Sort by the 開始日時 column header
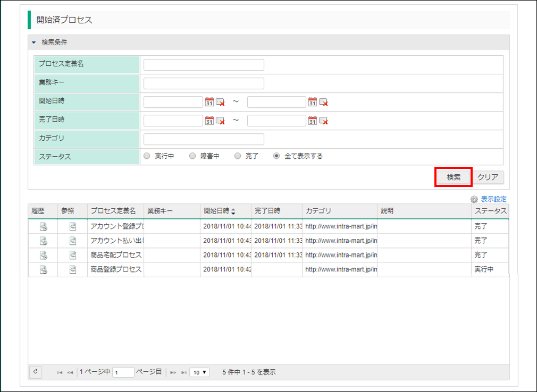The image size is (537, 392). tap(219, 211)
